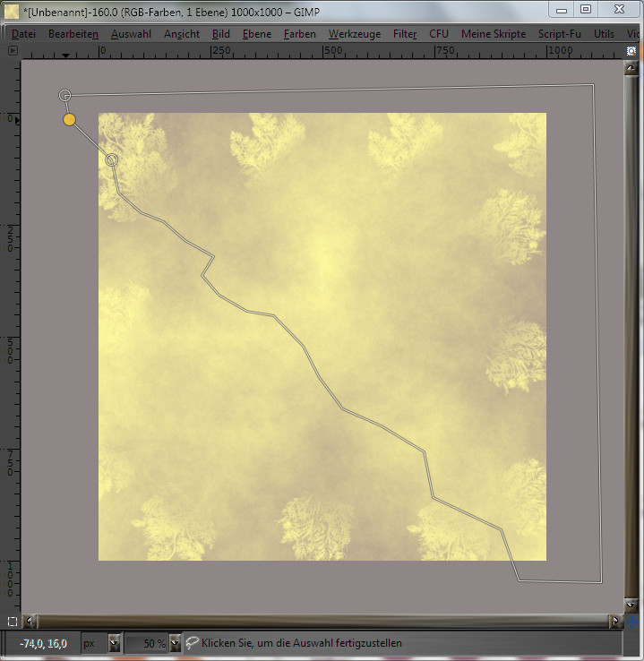The image size is (644, 661).
Task: Open the Datei menu
Action: click(23, 33)
